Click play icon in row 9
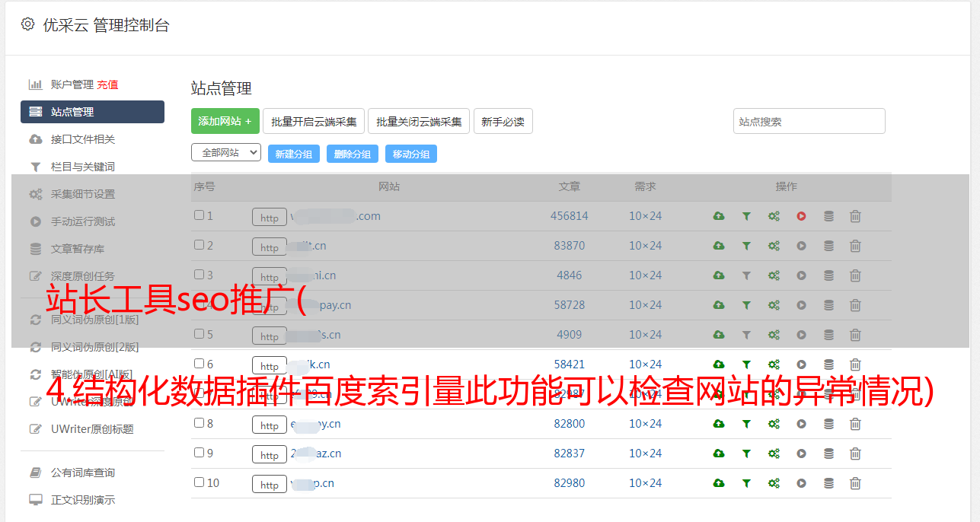 (801, 454)
